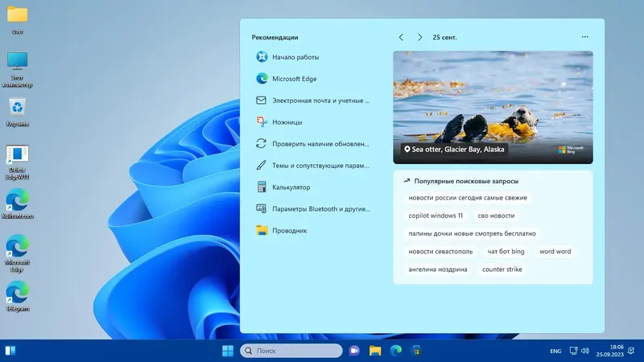644x362 pixels.
Task: Search сво новости suggestion
Action: [x=496, y=216]
